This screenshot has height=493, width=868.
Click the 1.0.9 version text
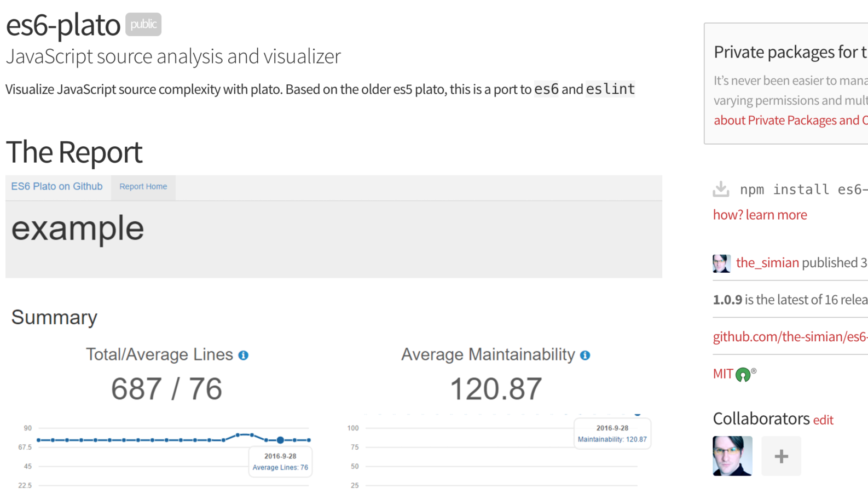[727, 300]
